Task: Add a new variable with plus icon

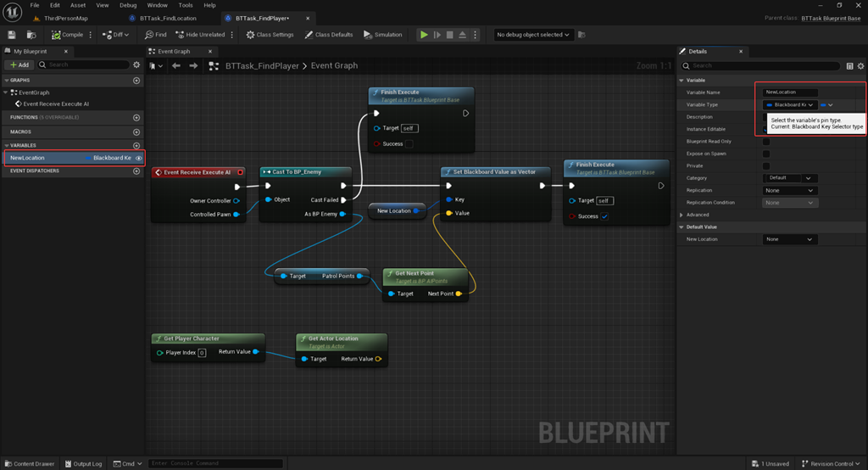Action: point(136,145)
